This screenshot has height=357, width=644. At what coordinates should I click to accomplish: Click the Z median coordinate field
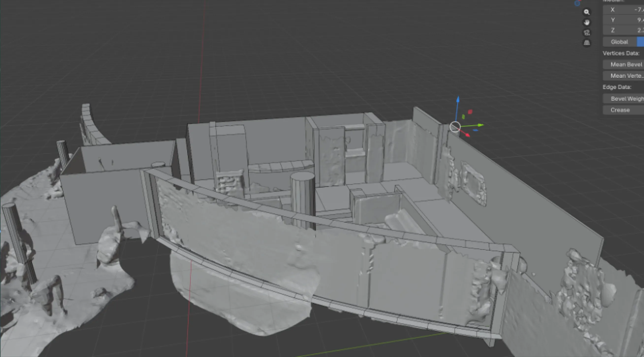click(x=623, y=30)
